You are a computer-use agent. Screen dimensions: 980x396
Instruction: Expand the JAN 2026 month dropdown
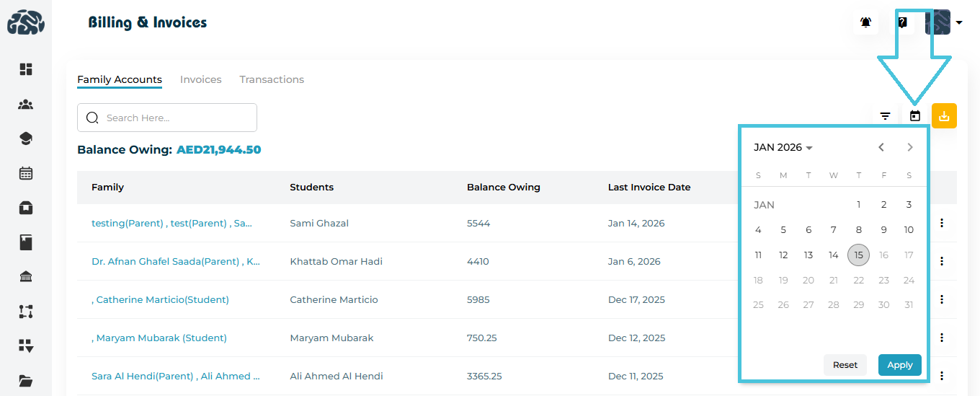click(783, 147)
